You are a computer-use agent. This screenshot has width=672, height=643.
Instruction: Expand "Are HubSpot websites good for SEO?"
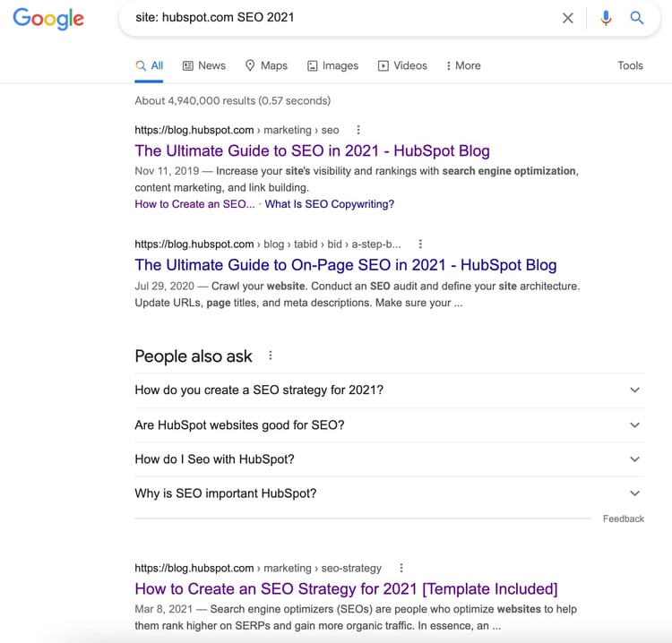(x=634, y=425)
